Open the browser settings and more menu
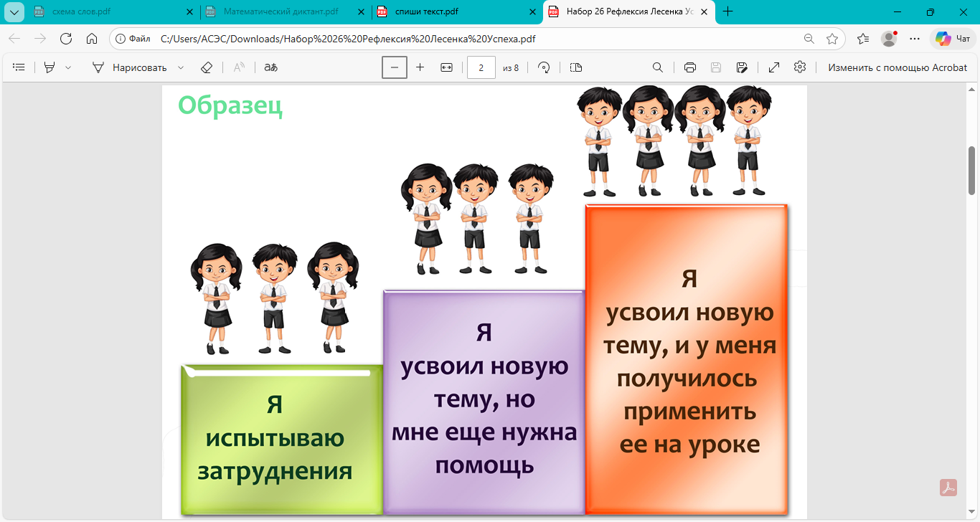The image size is (980, 522). tap(915, 39)
